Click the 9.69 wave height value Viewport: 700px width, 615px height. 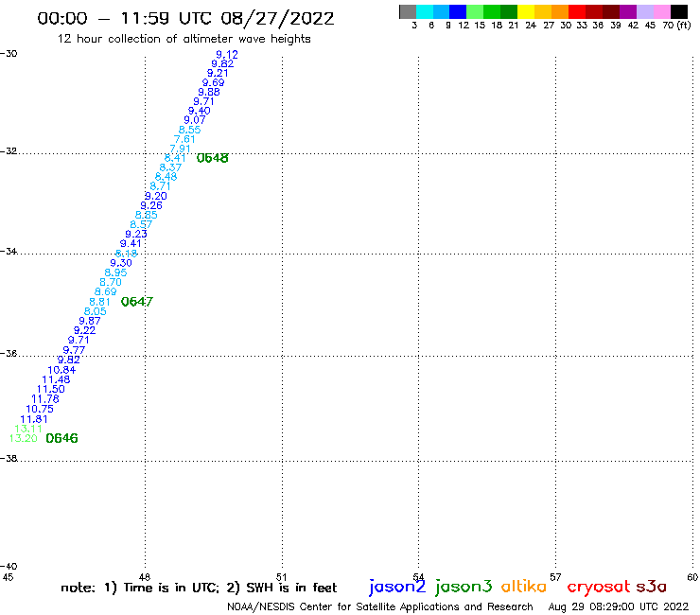(x=213, y=82)
